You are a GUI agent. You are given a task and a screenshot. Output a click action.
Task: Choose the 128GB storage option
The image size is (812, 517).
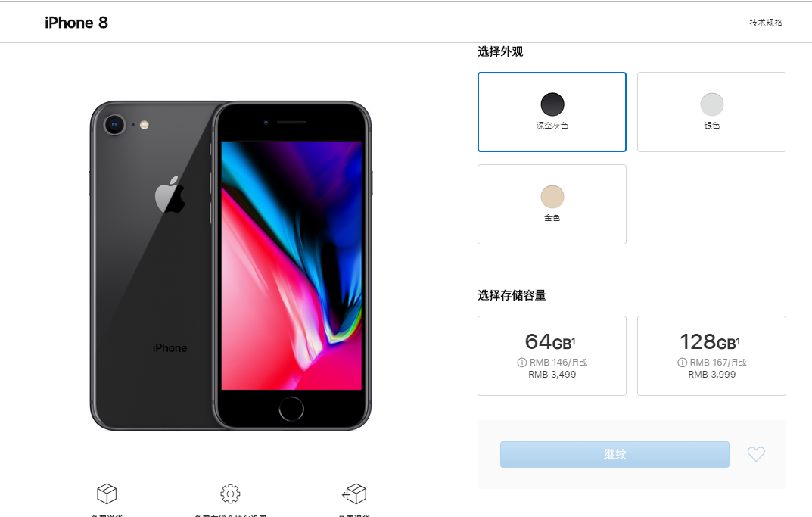[x=711, y=356]
